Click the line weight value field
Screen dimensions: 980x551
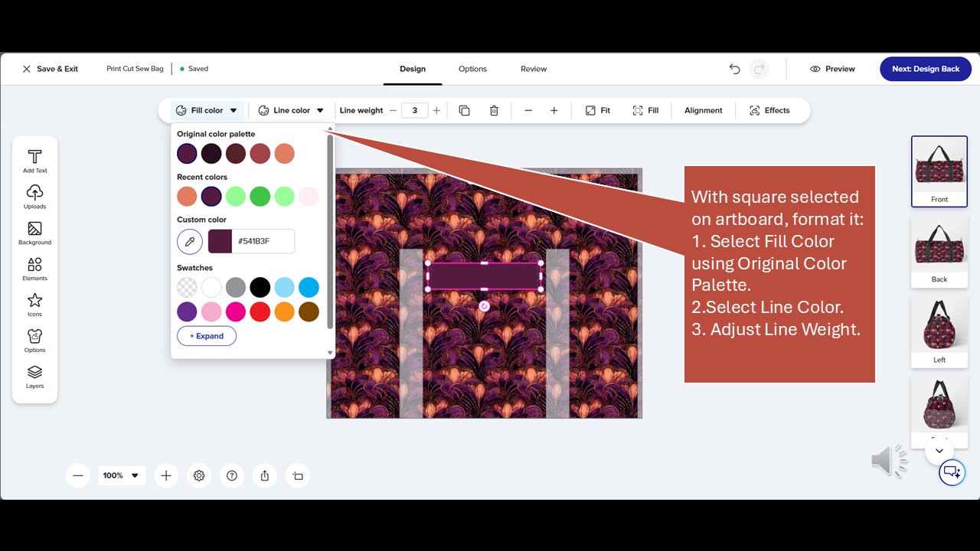[x=415, y=110]
